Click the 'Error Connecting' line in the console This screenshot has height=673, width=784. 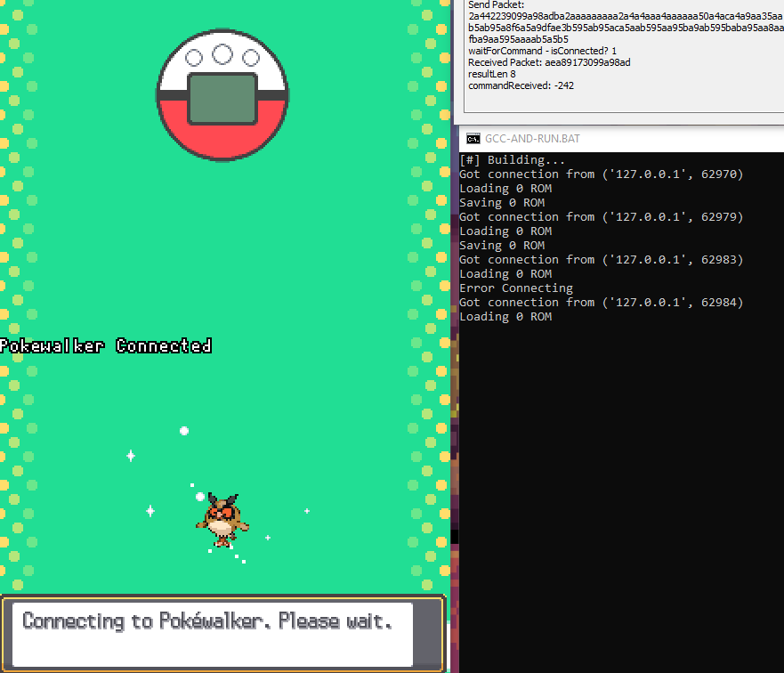pos(516,288)
